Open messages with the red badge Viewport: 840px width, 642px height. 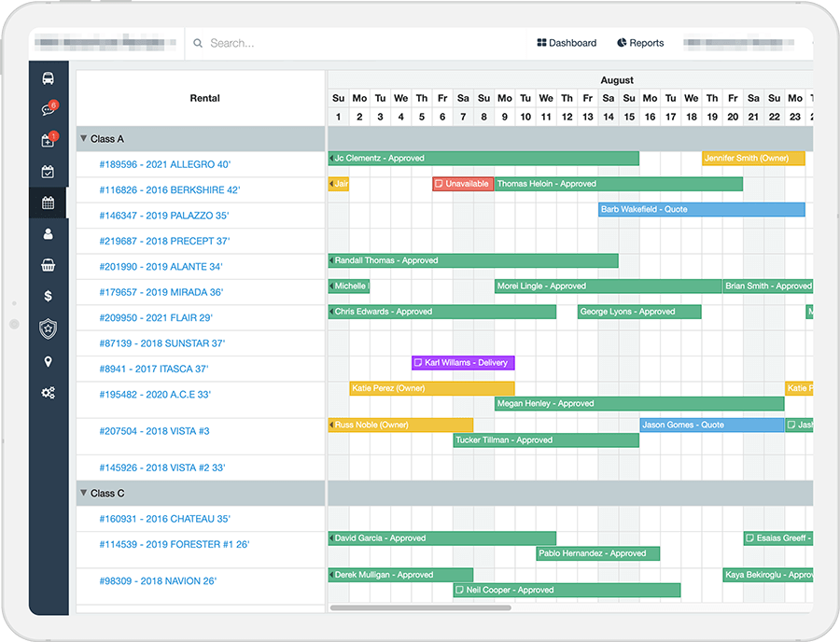tap(49, 108)
